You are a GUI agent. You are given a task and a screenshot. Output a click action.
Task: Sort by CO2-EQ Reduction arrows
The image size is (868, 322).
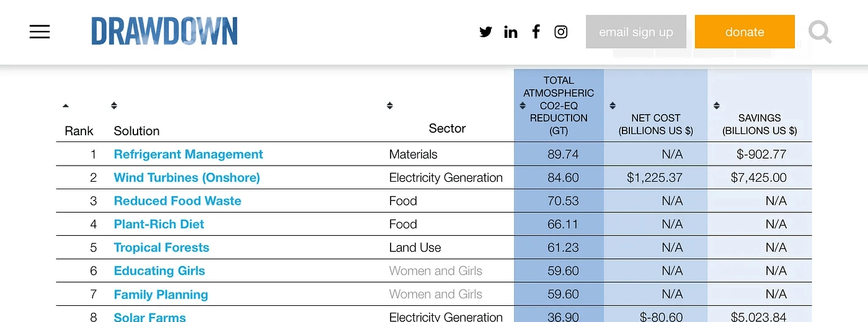523,105
